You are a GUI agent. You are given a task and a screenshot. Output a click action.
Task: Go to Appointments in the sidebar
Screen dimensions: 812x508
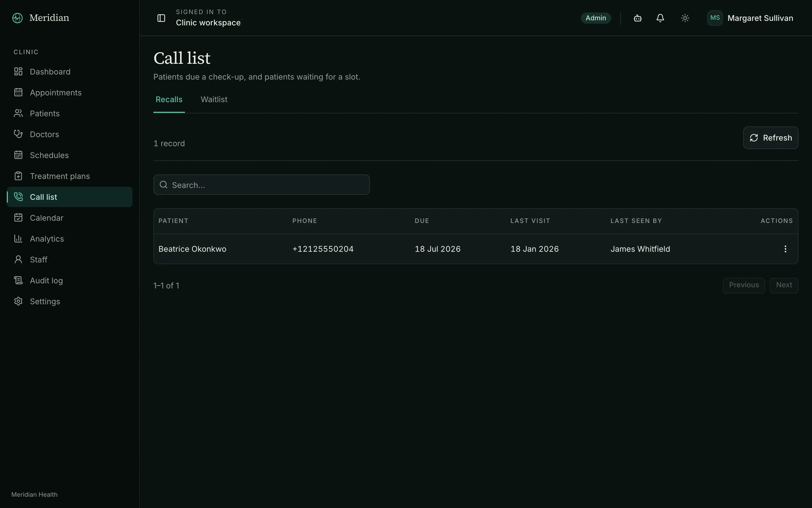click(x=69, y=92)
